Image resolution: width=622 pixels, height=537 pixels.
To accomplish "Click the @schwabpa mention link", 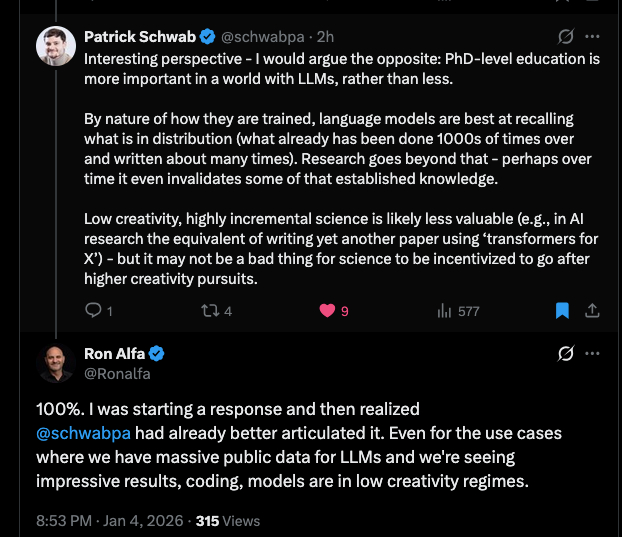I will [83, 433].
